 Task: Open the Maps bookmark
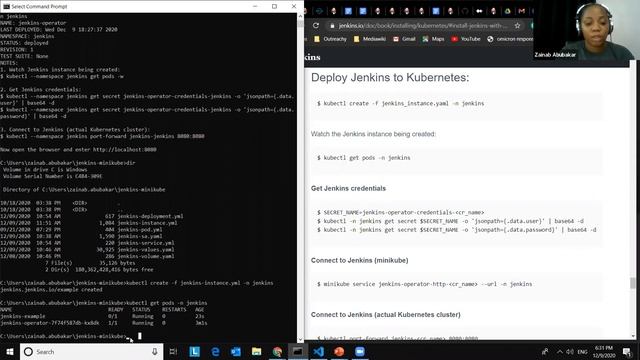tap(433, 39)
